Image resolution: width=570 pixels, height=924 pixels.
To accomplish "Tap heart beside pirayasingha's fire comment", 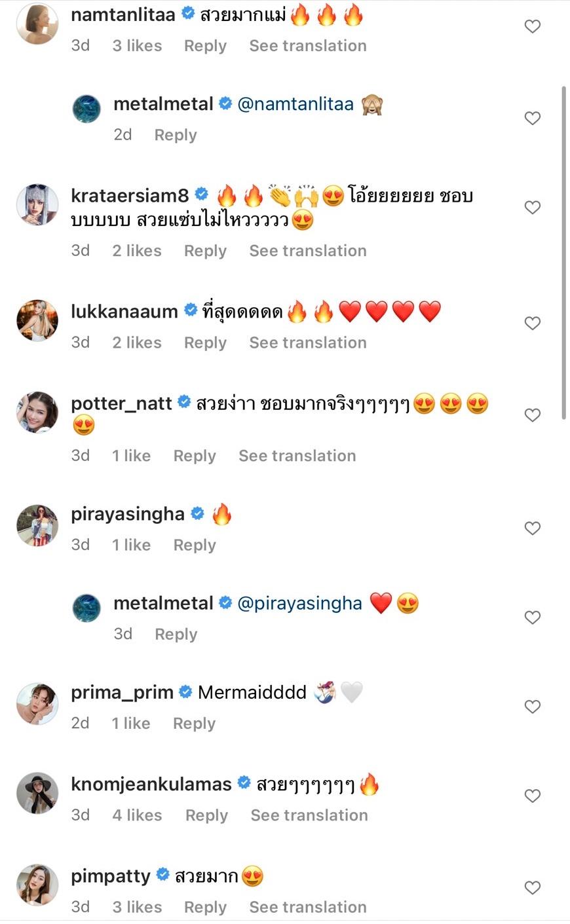I will (533, 528).
